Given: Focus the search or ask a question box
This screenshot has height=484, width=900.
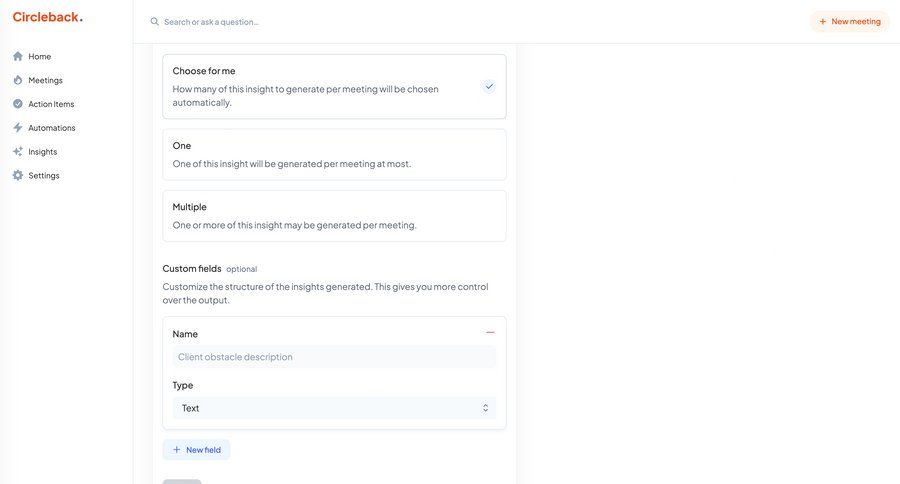Looking at the screenshot, I should tap(300, 21).
